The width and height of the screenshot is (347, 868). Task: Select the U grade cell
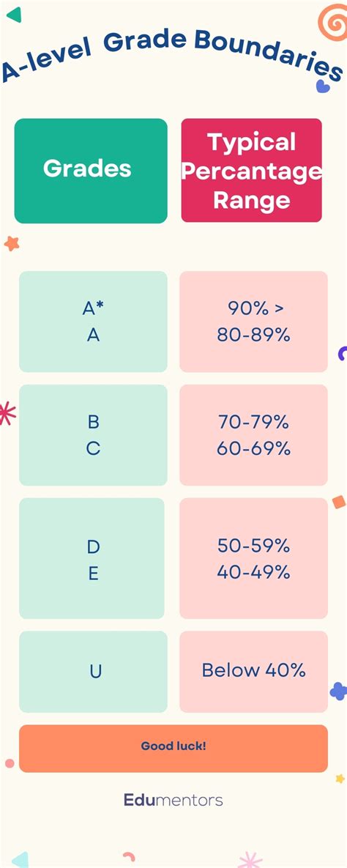click(x=93, y=672)
